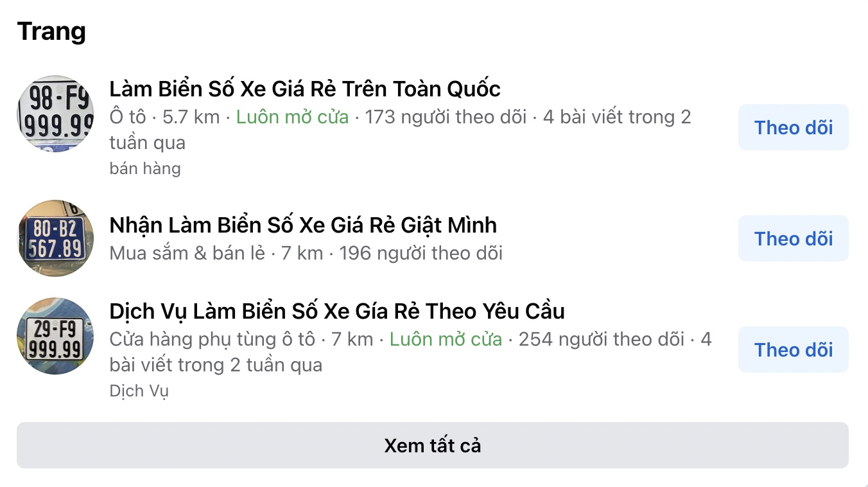The height and width of the screenshot is (487, 868).
Task: Click the 196 người theo dõi text
Action: (x=421, y=253)
